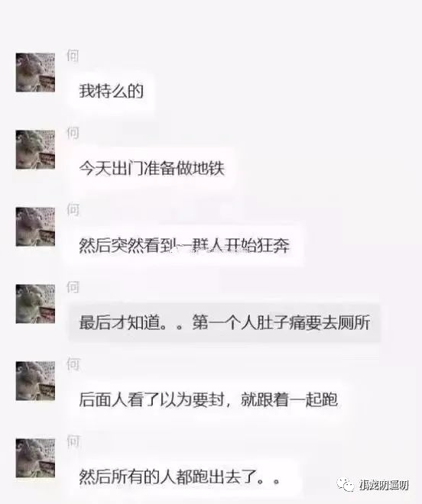Click sender name 何 above 我特么的
The width and height of the screenshot is (422, 504).
pos(73,56)
